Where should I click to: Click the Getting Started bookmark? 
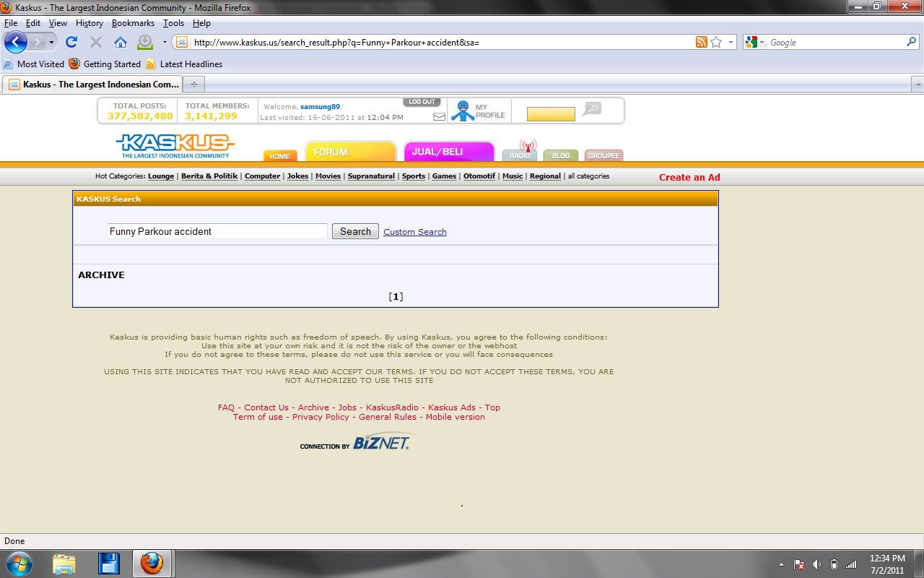pyautogui.click(x=105, y=64)
